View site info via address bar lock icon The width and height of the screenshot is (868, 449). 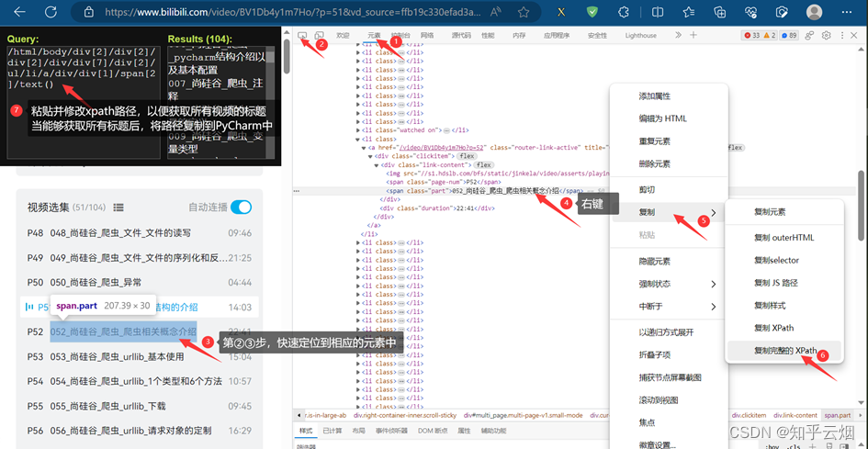pyautogui.click(x=88, y=12)
